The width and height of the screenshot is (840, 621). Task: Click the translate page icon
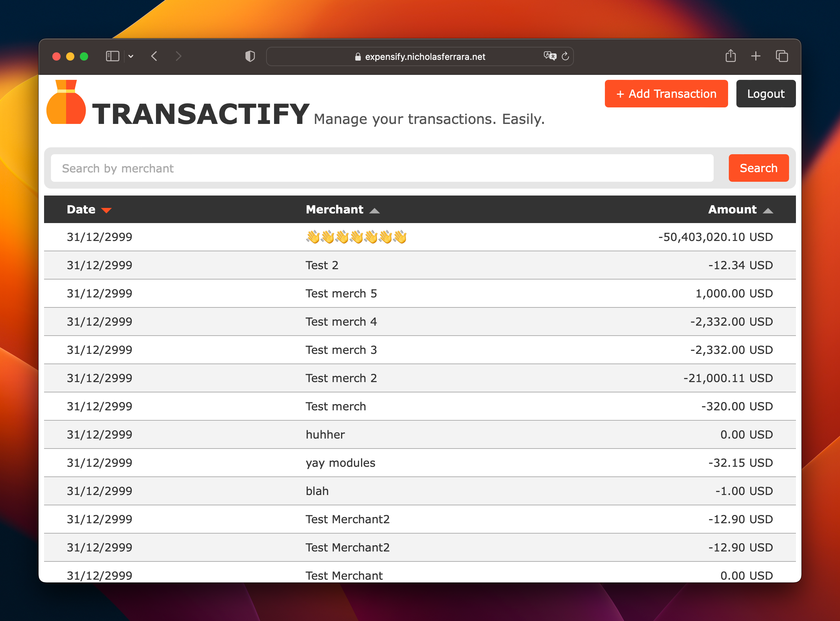550,56
